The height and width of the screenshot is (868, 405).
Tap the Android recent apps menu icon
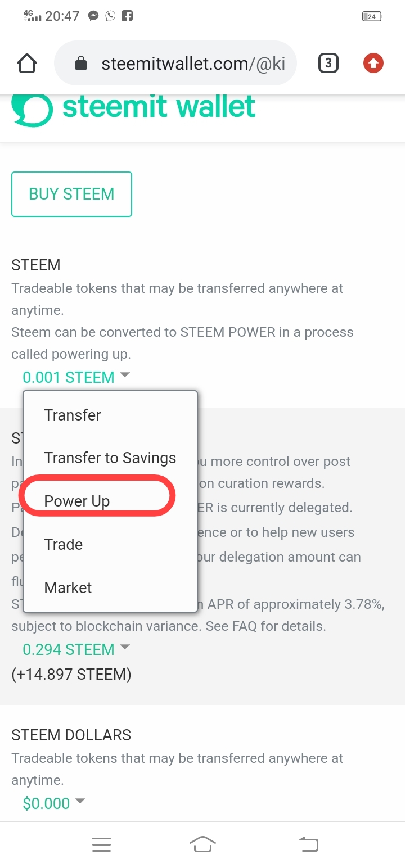(x=101, y=844)
